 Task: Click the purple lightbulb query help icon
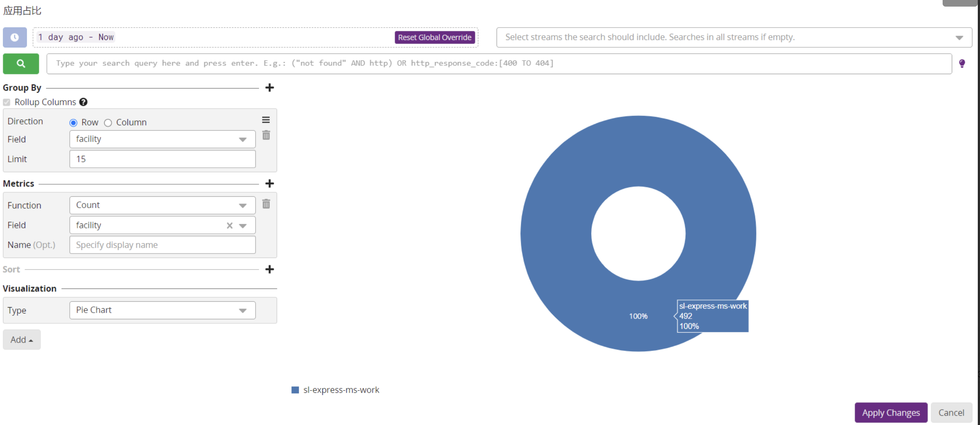click(x=961, y=63)
